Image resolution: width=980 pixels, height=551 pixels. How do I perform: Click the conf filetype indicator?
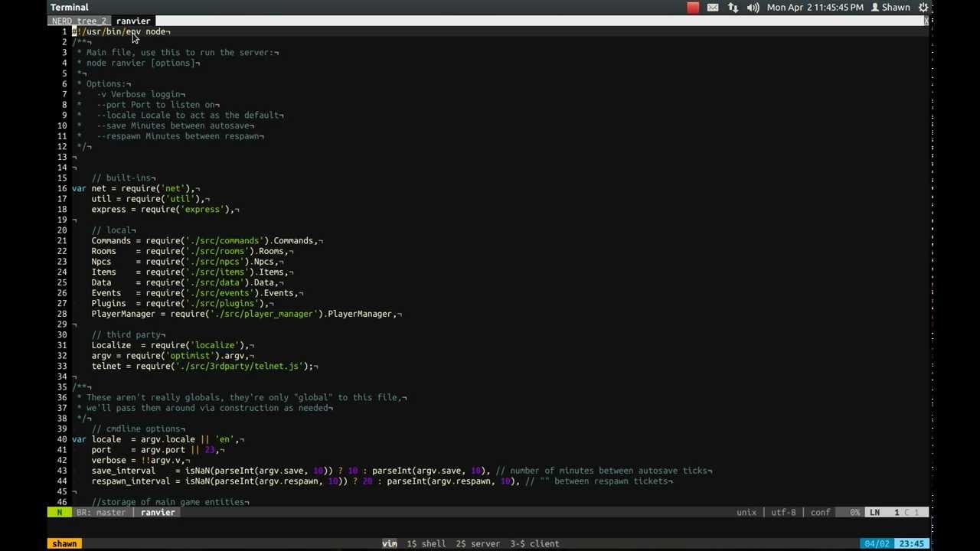click(820, 512)
